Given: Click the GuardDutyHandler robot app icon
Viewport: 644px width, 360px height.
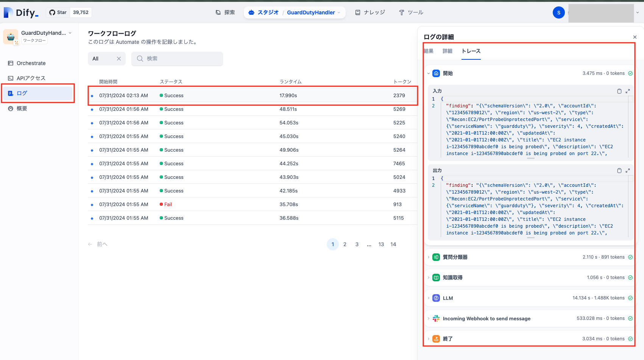Looking at the screenshot, I should coord(11,37).
